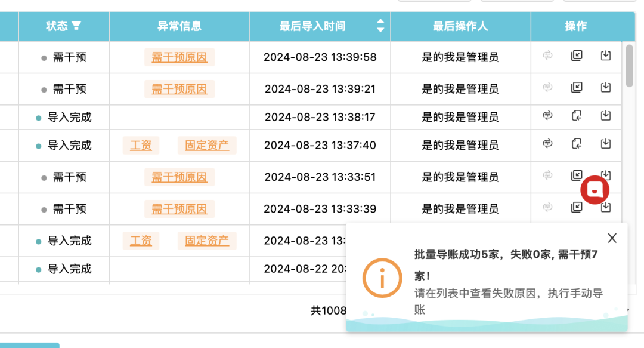Click the 工资 tag on the 13:37:40 row

[141, 144]
